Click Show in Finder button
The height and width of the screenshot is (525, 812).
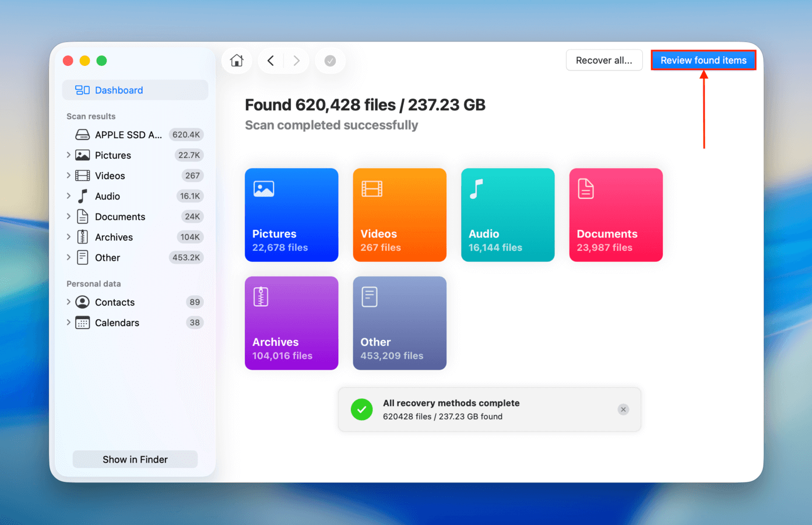click(135, 460)
